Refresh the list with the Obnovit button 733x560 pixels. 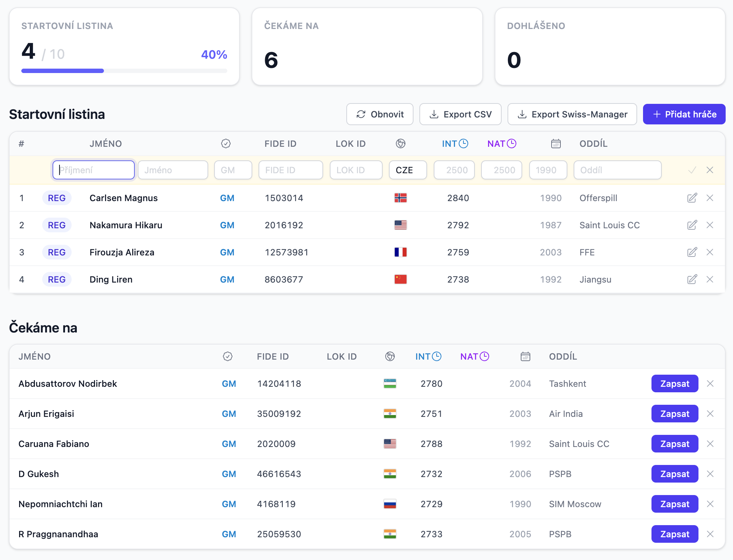[x=380, y=114]
